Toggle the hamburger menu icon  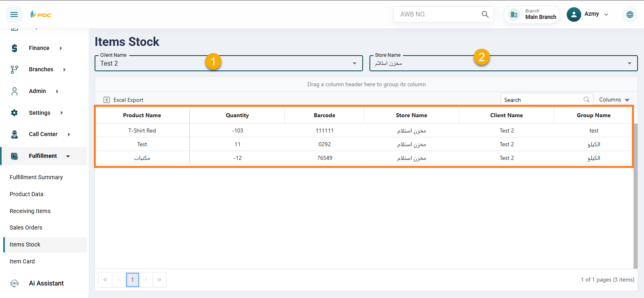coord(14,14)
